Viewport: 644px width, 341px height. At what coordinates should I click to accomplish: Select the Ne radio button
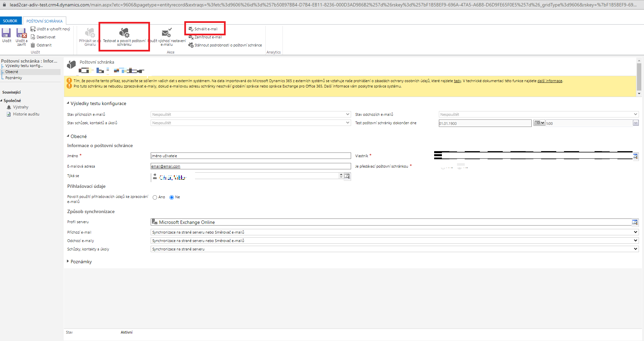coord(172,197)
